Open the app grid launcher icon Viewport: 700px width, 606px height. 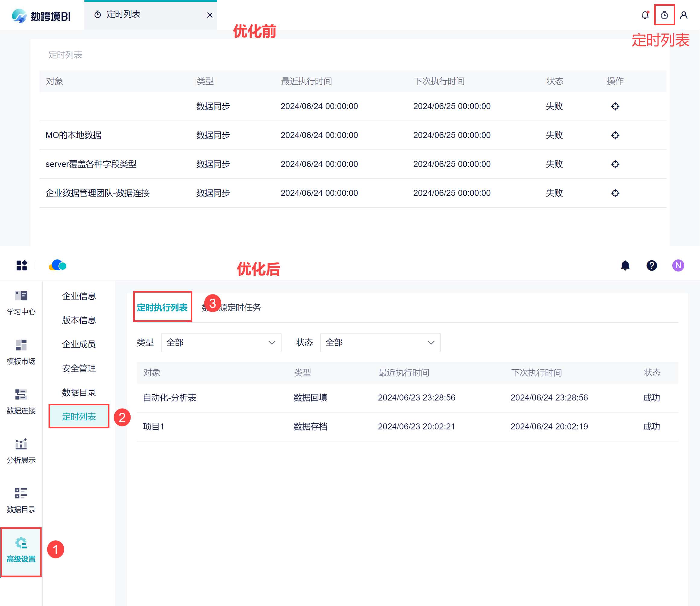tap(22, 265)
